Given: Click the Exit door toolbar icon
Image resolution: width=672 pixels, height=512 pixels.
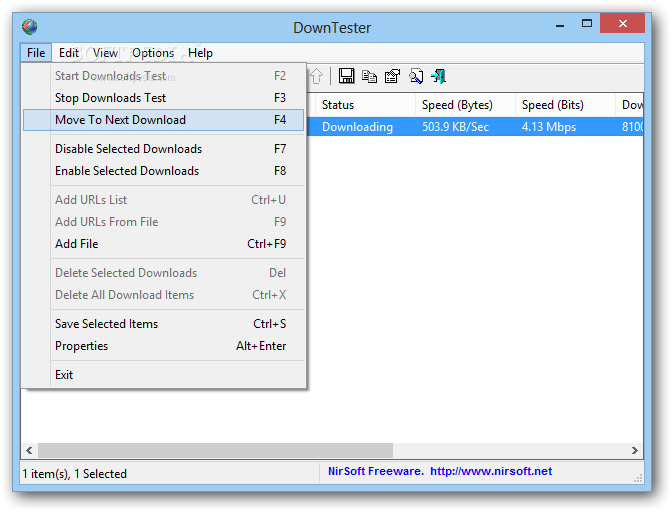Looking at the screenshot, I should coord(438,76).
